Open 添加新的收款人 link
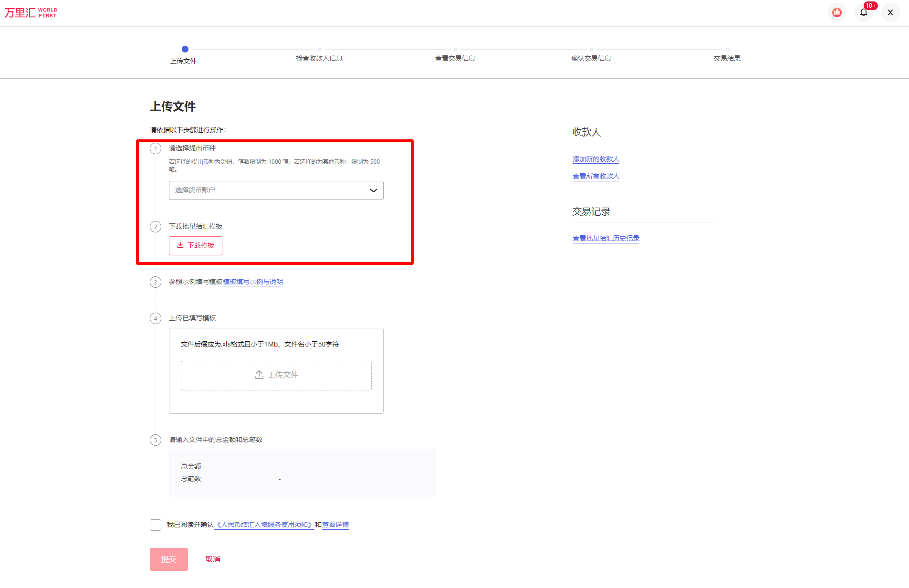 (x=596, y=159)
